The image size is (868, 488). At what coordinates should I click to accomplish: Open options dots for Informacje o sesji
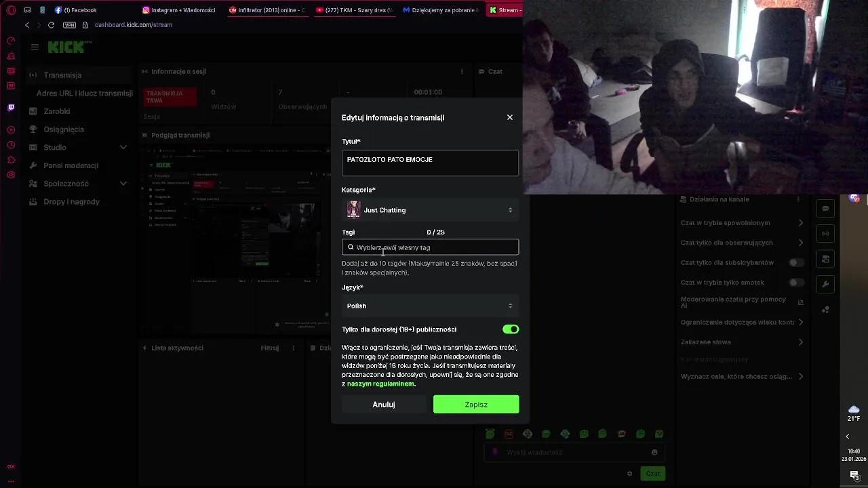point(462,71)
